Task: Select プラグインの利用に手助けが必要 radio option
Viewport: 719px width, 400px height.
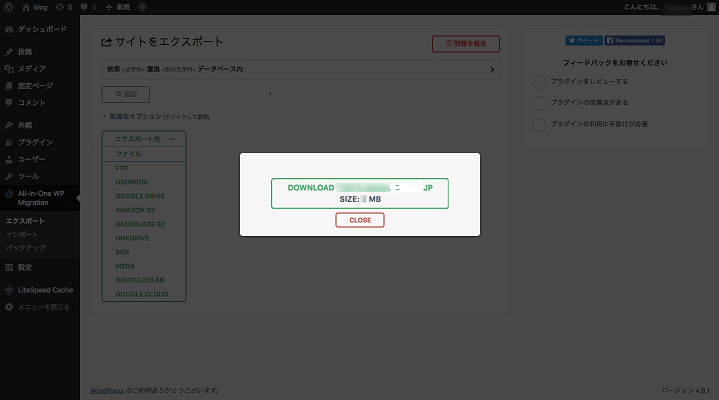Action: point(539,124)
